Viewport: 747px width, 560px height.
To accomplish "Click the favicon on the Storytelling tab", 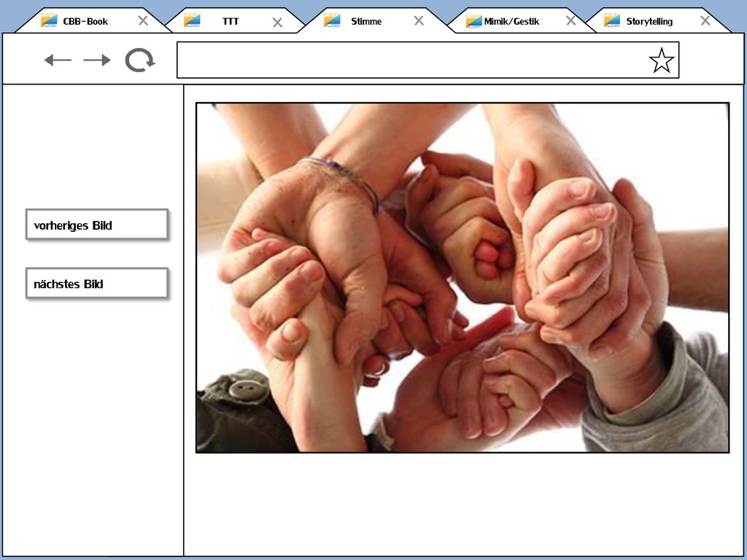I will (612, 20).
